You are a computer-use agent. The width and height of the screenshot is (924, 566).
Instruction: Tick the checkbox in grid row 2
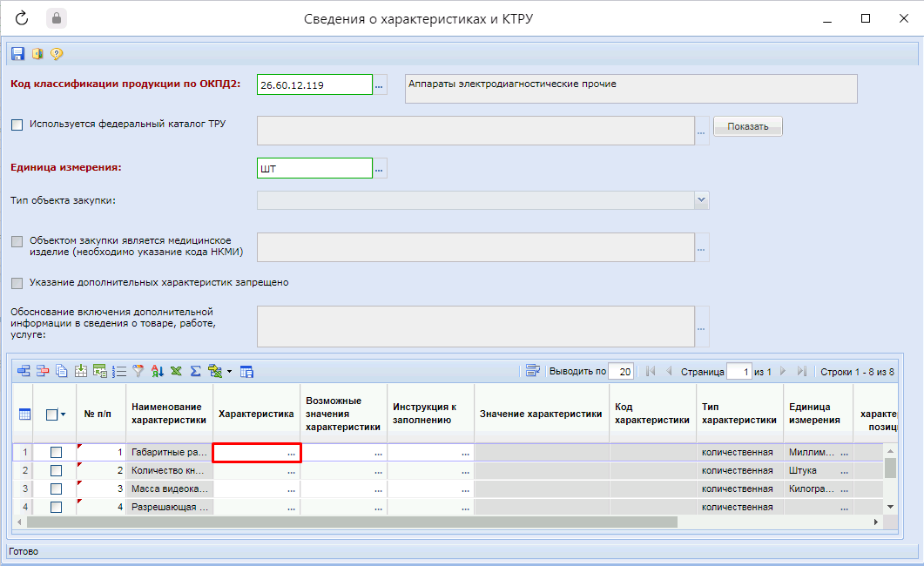coord(56,470)
